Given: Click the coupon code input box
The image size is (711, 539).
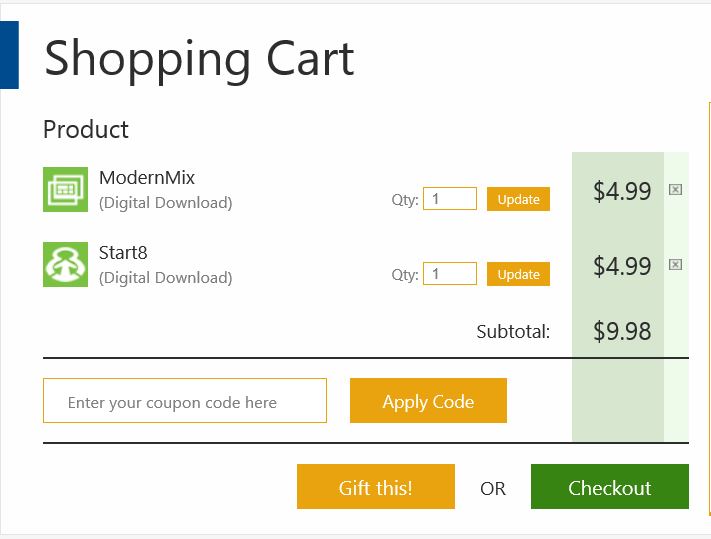Looking at the screenshot, I should pyautogui.click(x=185, y=401).
